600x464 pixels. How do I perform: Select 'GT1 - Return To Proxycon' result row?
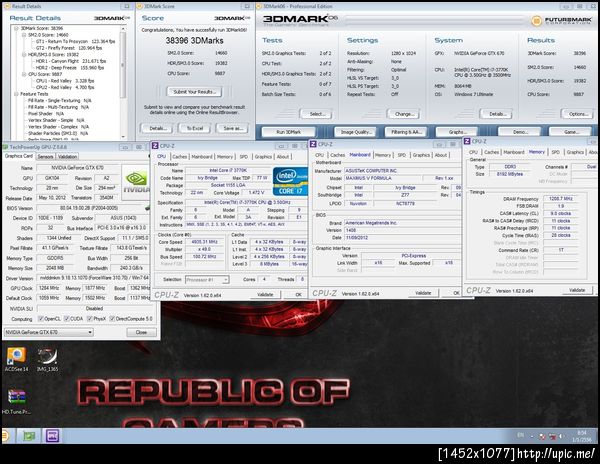coord(75,41)
